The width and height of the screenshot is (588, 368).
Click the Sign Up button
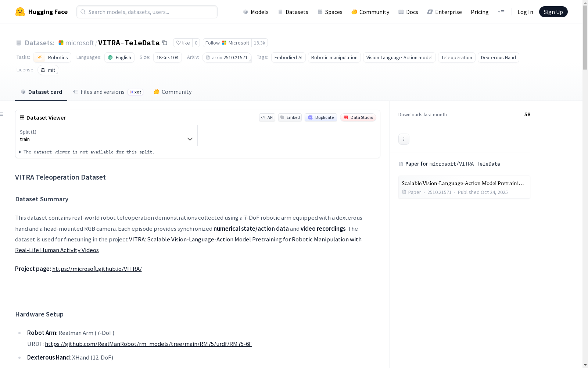(553, 12)
